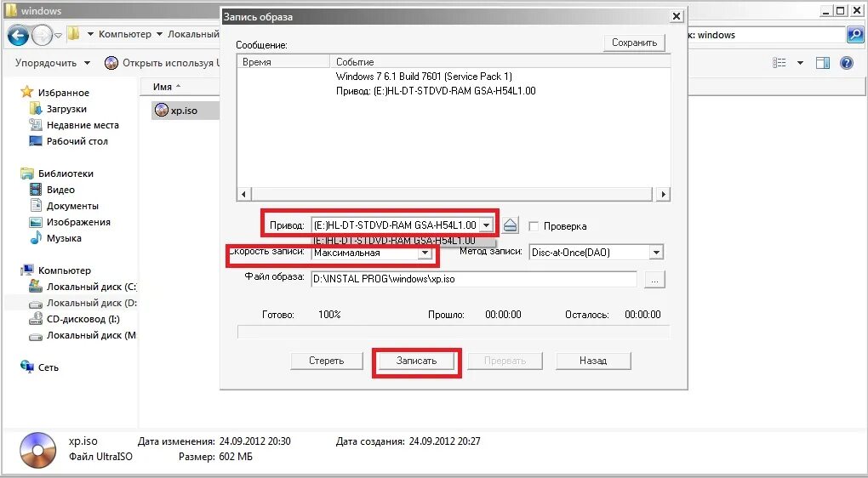This screenshot has height=478, width=868.
Task: Click the Прервать button
Action: click(x=505, y=361)
